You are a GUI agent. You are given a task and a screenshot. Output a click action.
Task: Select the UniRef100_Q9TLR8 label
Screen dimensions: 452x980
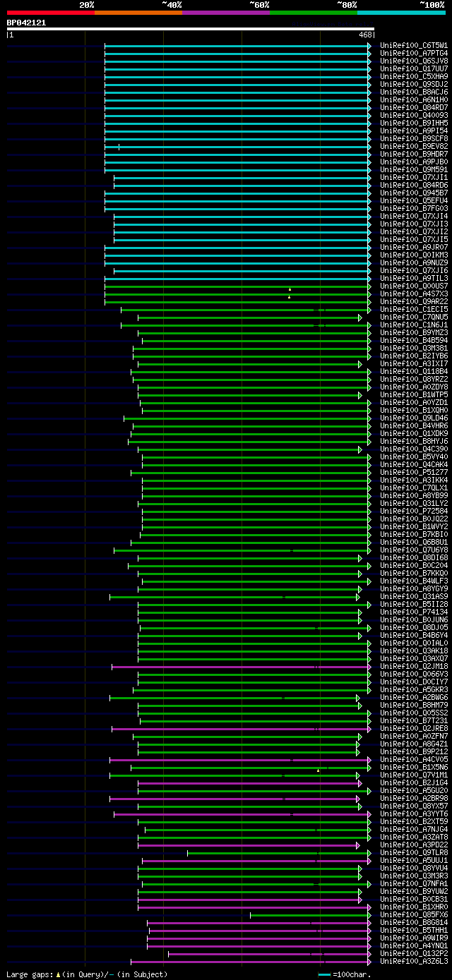[414, 852]
